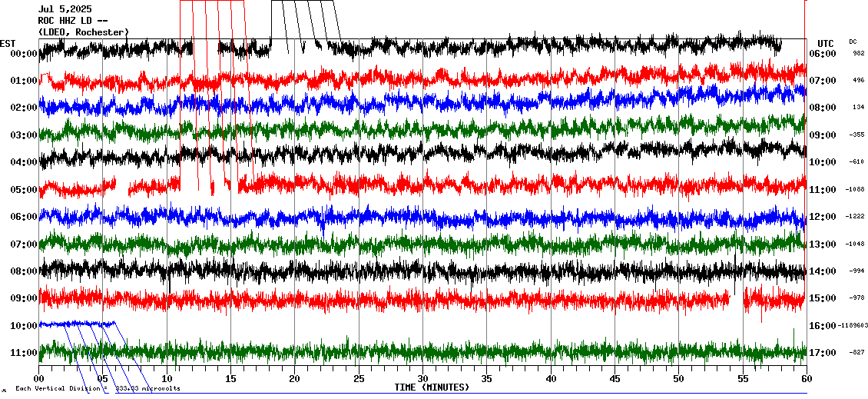Click the 06:00 UTC row label
Image resolution: width=868 pixels, height=399 pixels.
tap(823, 54)
